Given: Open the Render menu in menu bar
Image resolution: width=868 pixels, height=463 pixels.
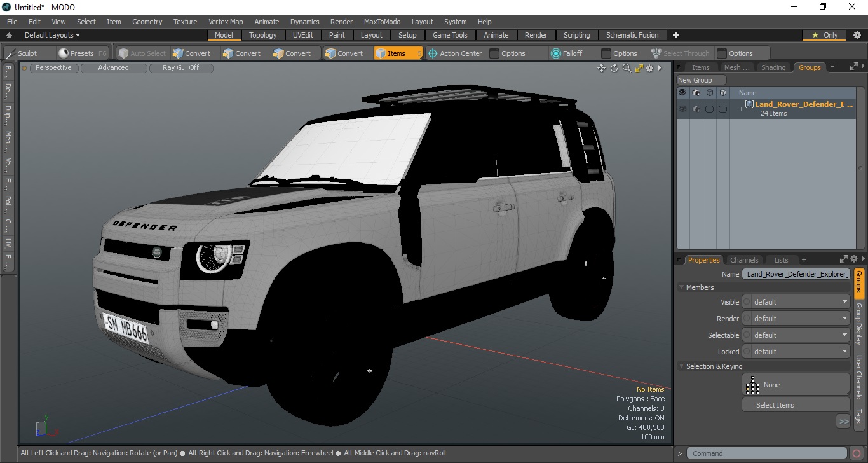Looking at the screenshot, I should (341, 22).
